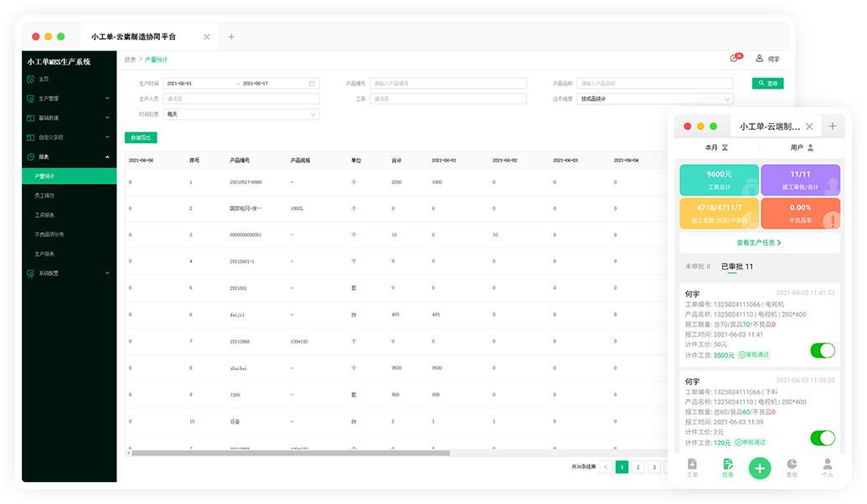This screenshot has width=867, height=504.
Task: Click the 主页 home icon in sidebar
Action: [31, 80]
